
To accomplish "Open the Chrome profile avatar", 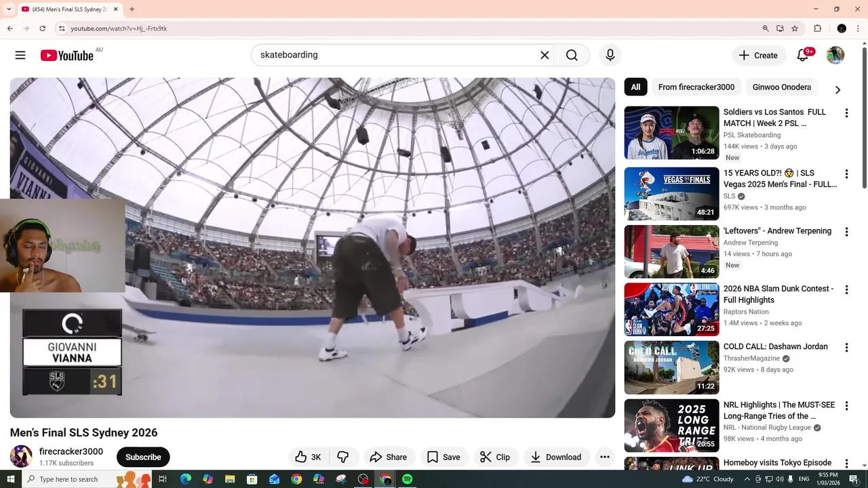I will (x=842, y=28).
